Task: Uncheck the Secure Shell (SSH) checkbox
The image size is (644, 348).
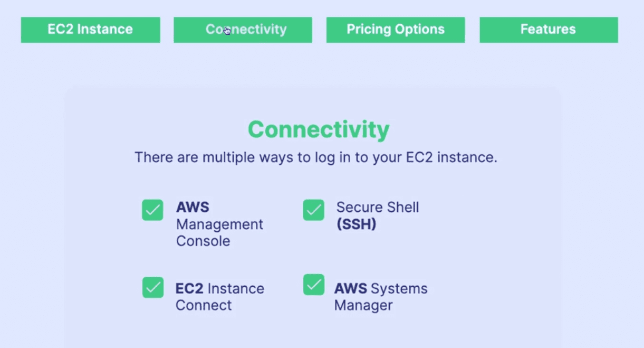Action: (314, 210)
